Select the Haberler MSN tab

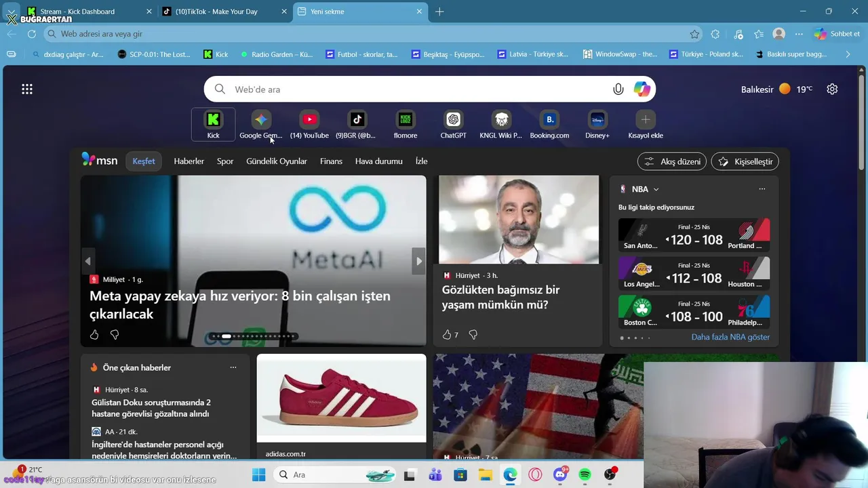pos(189,161)
